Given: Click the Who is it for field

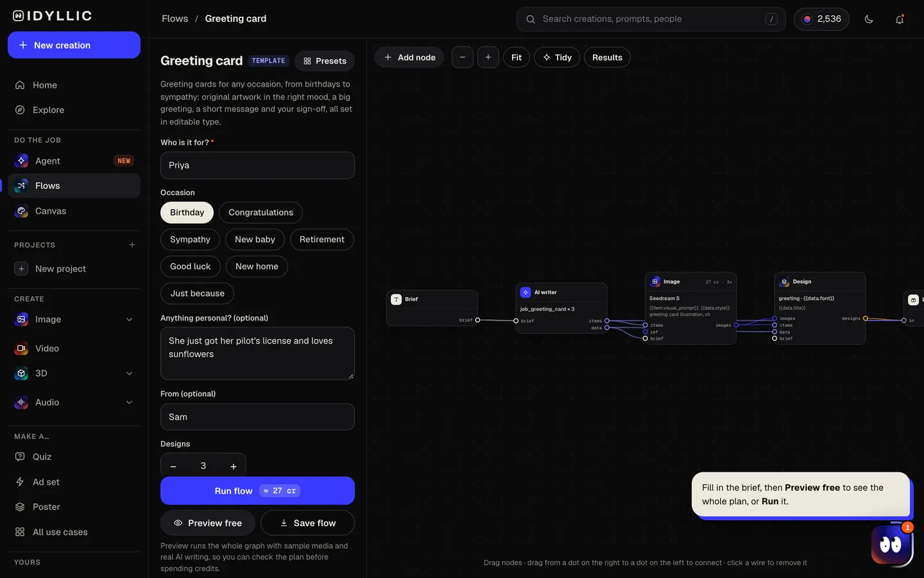Looking at the screenshot, I should tap(257, 165).
